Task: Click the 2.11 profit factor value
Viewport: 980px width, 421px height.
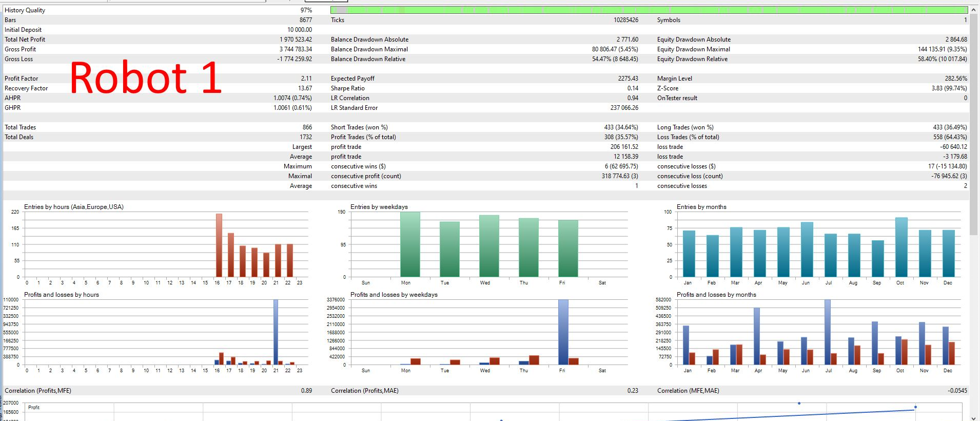Action: (306, 79)
